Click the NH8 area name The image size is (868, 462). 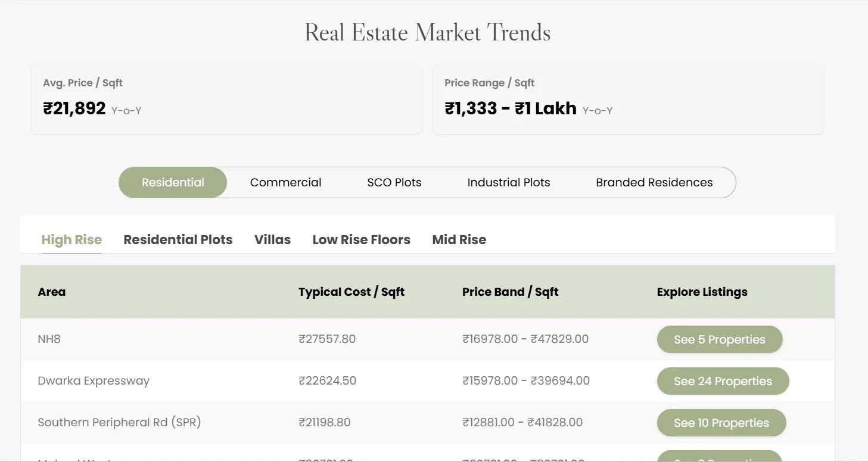coord(49,339)
